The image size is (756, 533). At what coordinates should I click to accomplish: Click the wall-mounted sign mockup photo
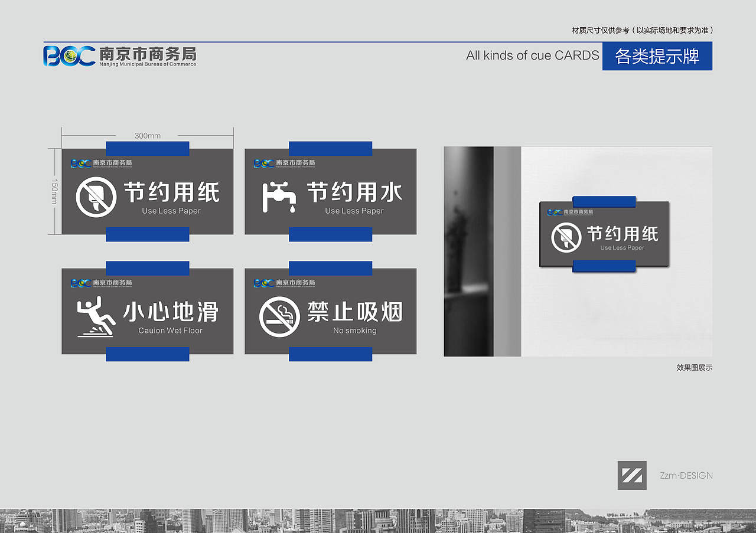(604, 236)
